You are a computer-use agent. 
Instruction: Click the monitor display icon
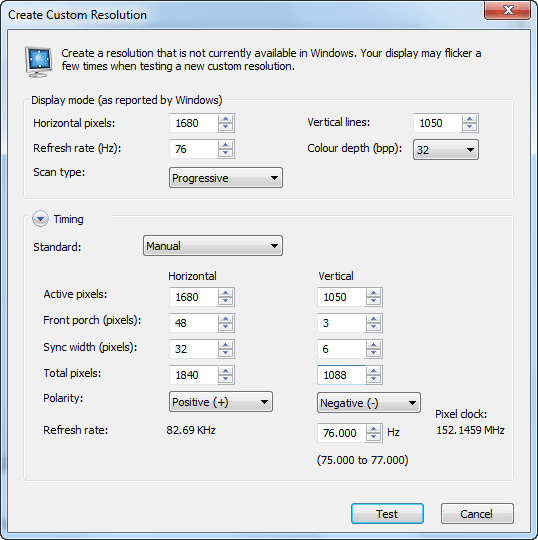point(39,62)
